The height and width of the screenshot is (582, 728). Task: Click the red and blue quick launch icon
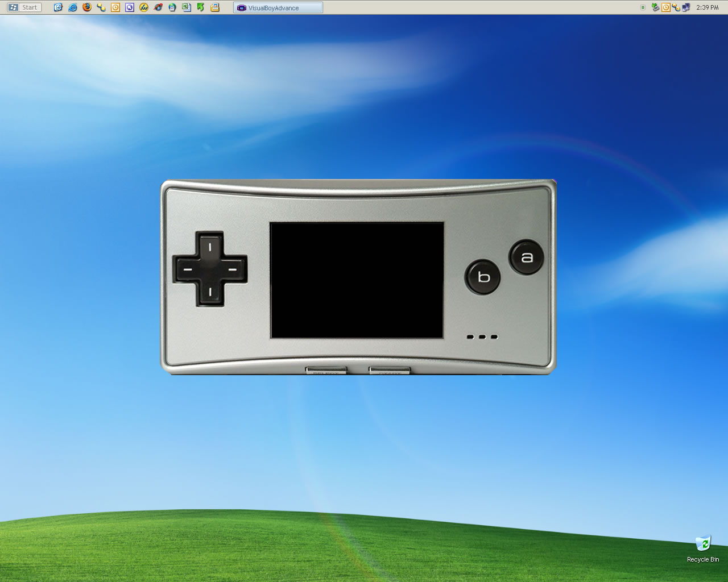point(158,7)
